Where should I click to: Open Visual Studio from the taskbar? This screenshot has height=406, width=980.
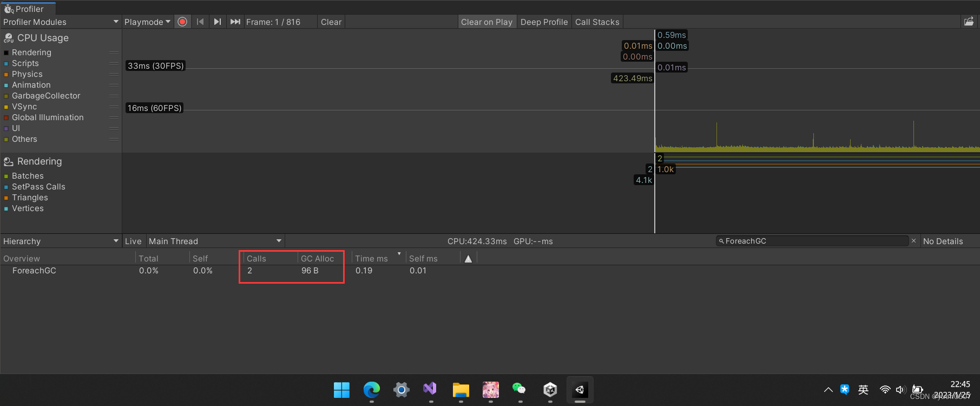(x=430, y=390)
